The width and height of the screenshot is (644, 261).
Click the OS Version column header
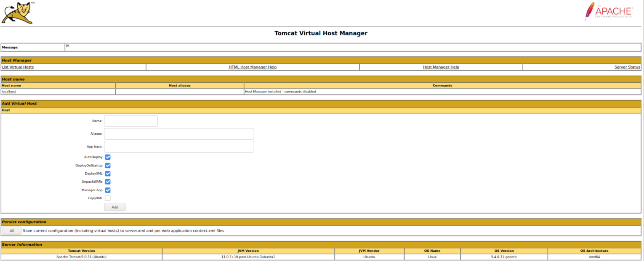point(504,251)
